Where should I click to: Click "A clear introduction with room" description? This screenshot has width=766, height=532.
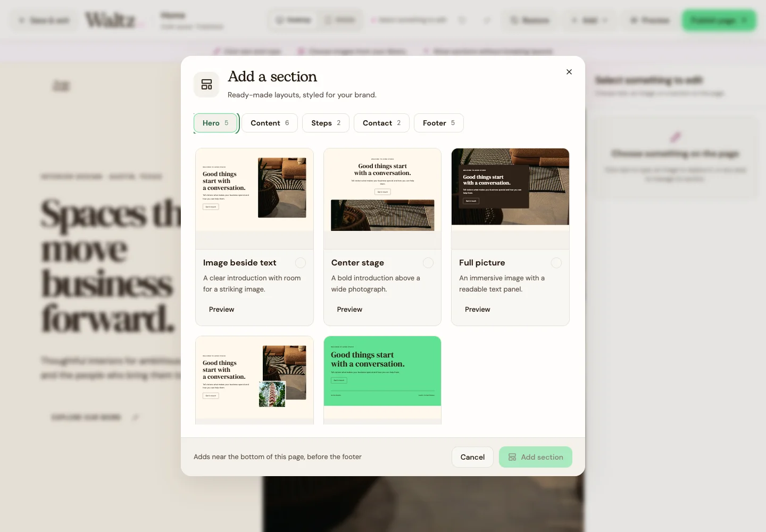(252, 284)
